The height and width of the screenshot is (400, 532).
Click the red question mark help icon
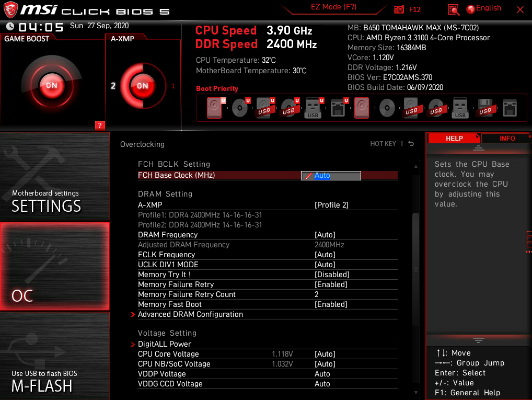tap(100, 125)
